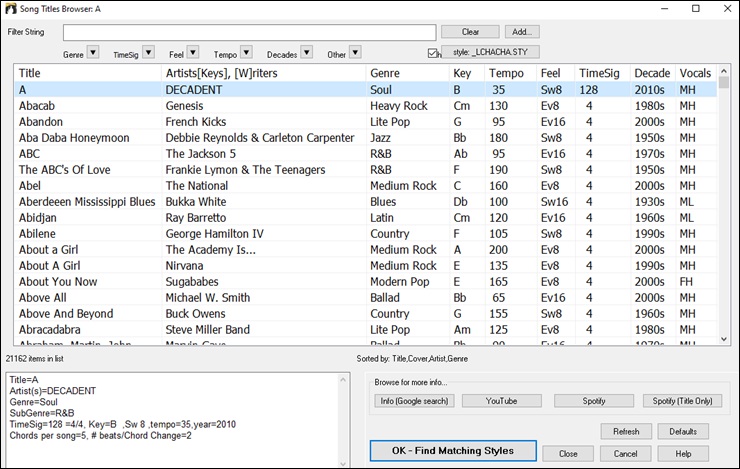Sort by Genre column header
The width and height of the screenshot is (740, 469).
coord(407,73)
